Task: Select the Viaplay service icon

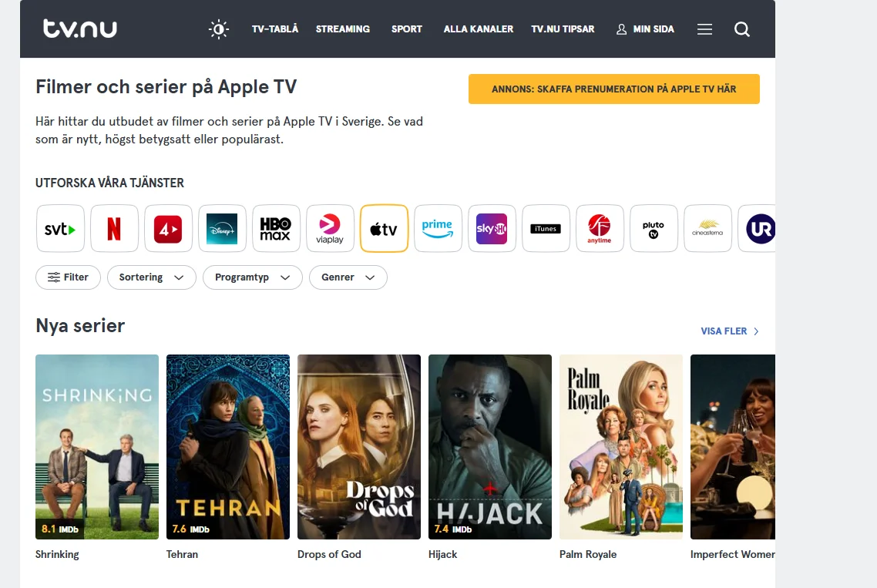Action: click(330, 228)
